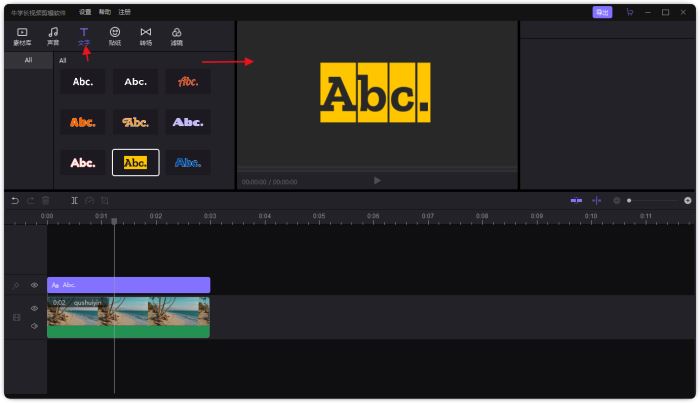Open the 素材库 media library tab

22,37
